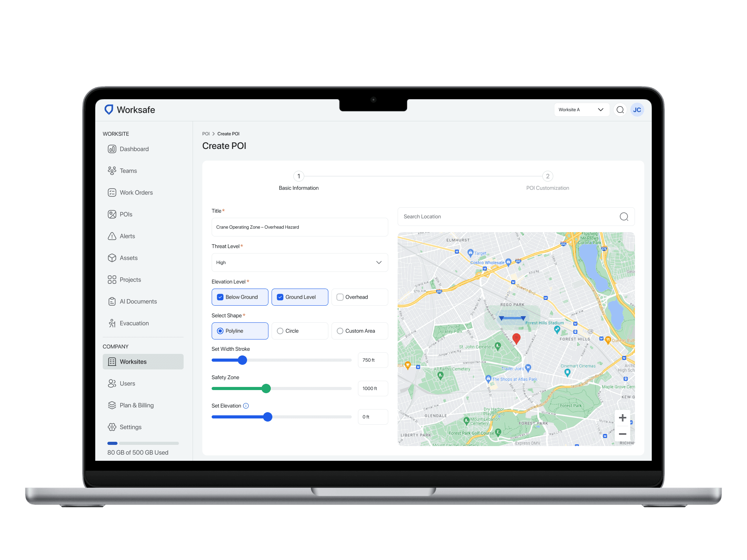The image size is (747, 560).
Task: Click the Projects grid icon
Action: tap(112, 280)
